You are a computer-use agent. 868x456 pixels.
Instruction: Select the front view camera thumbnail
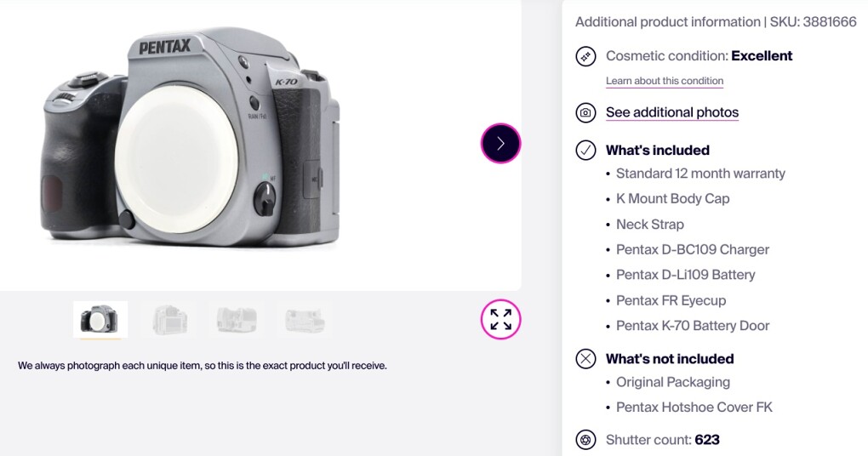point(100,319)
